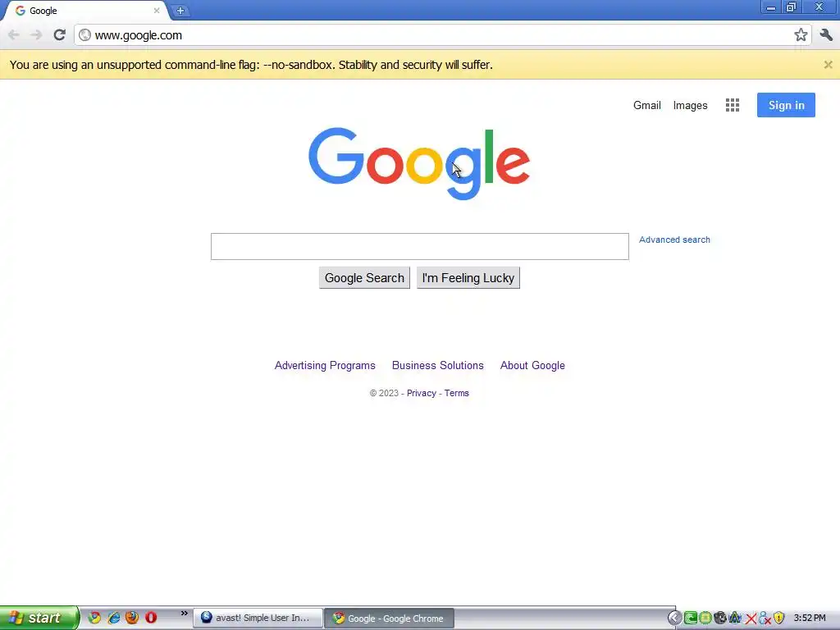Click the address bar URL

(x=138, y=35)
